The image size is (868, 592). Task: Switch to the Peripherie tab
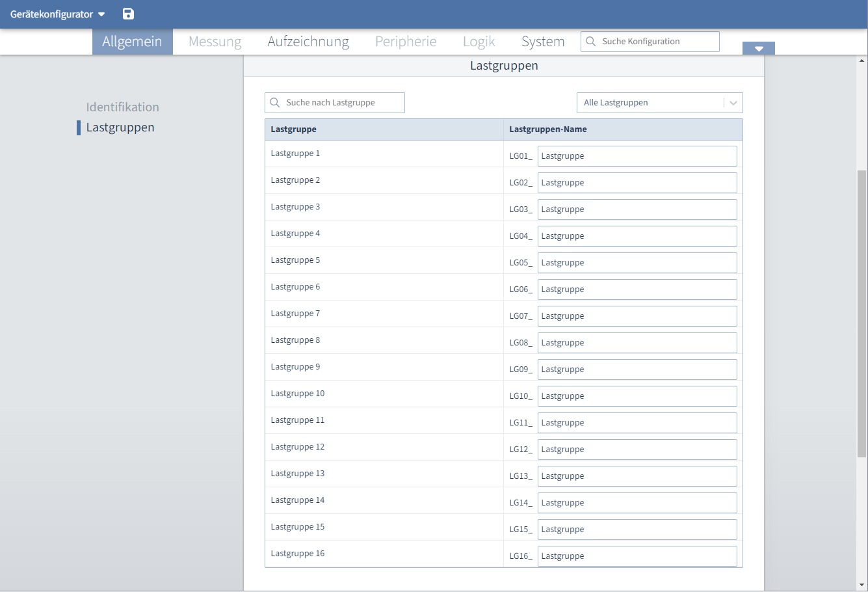405,41
